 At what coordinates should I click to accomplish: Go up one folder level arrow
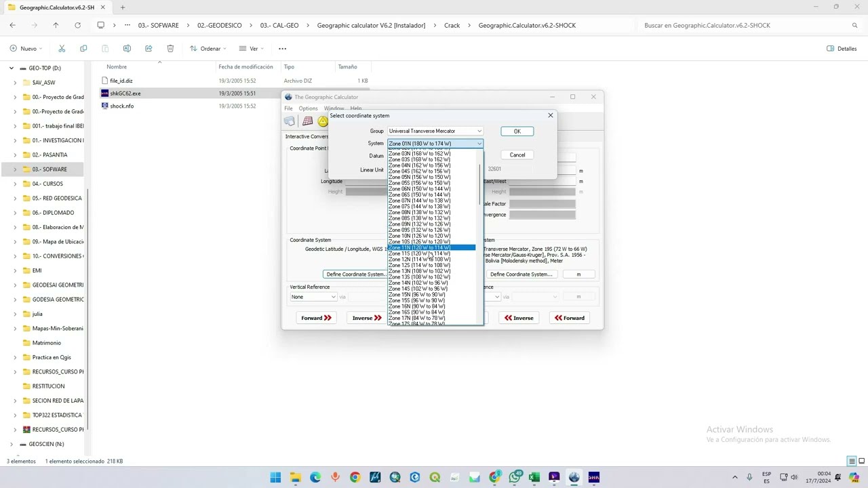point(56,25)
